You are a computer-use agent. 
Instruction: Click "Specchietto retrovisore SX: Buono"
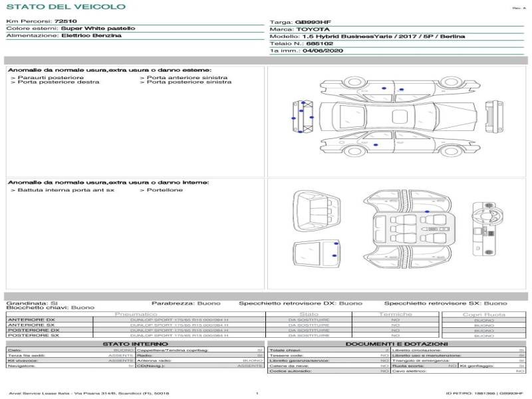point(446,303)
